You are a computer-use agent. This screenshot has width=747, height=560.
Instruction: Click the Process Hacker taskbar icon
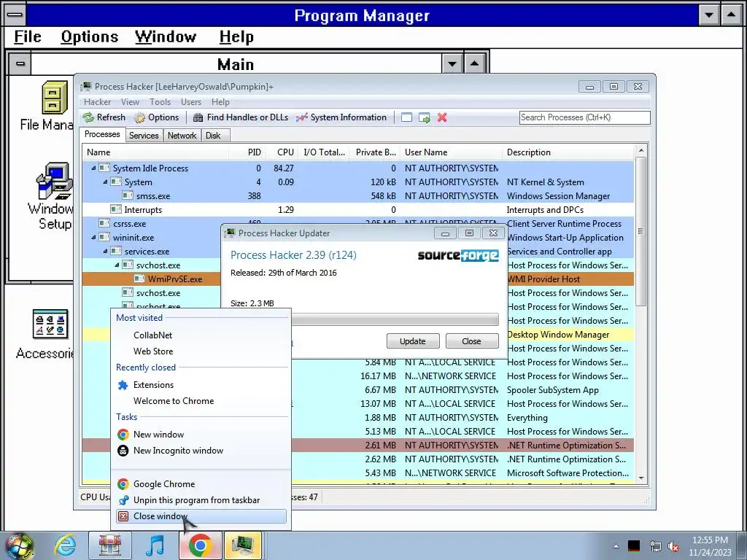[x=243, y=545]
